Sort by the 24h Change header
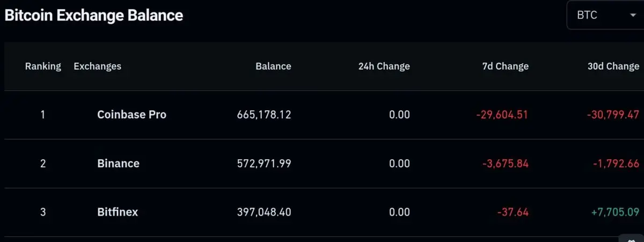Screen dimensions: 644x242 point(384,67)
